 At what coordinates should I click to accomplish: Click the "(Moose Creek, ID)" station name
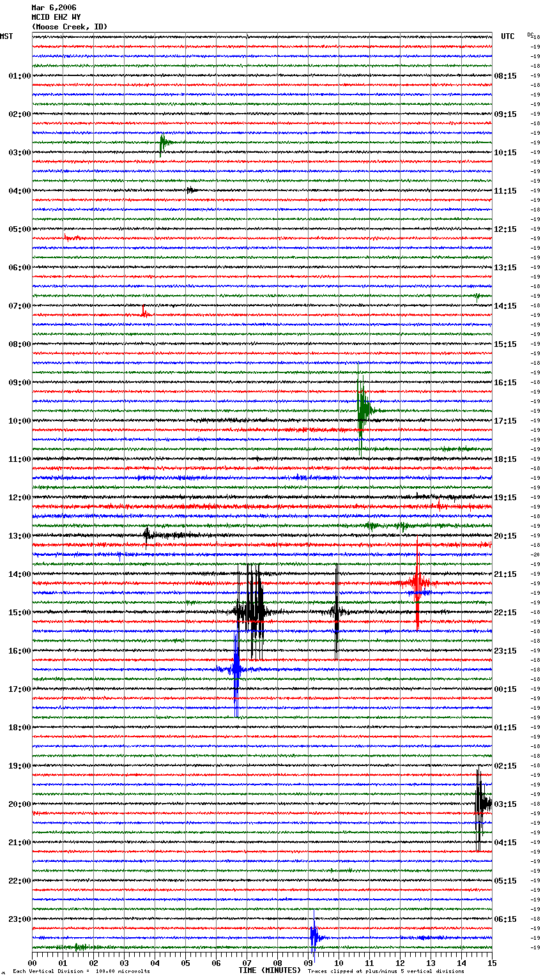point(70,27)
